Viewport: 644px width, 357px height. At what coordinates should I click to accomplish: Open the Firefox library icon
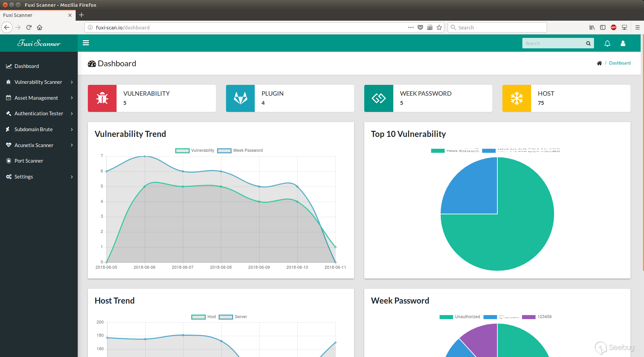tap(592, 27)
